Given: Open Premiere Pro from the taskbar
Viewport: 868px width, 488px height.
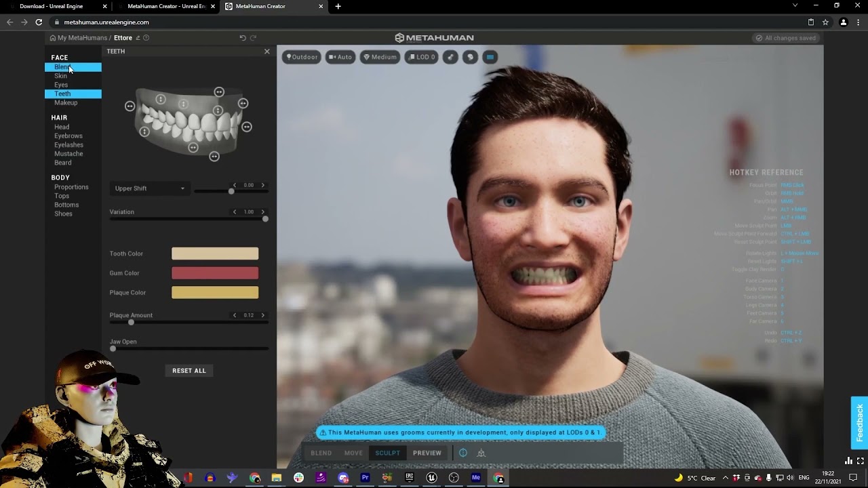Looking at the screenshot, I should [365, 478].
